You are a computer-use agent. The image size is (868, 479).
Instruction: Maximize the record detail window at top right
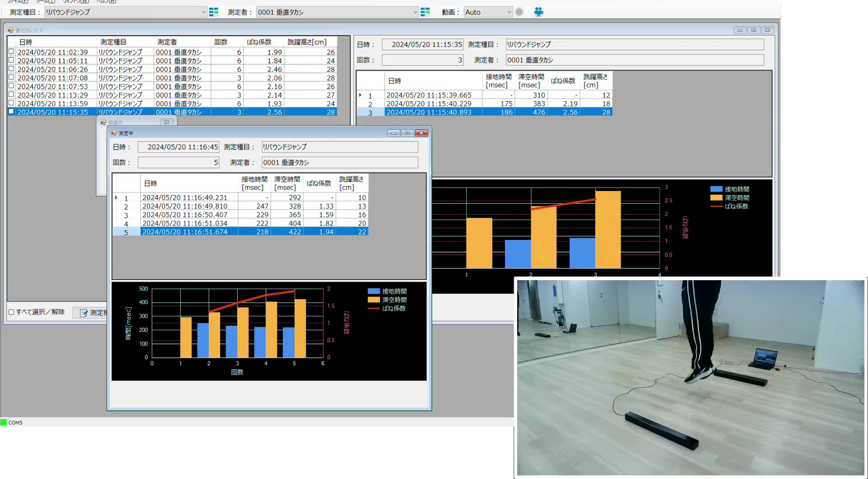coord(753,30)
